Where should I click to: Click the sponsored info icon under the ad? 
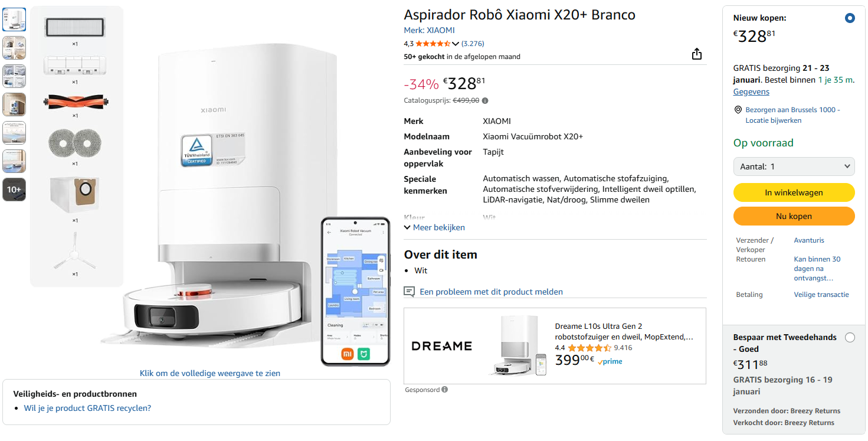point(445,390)
